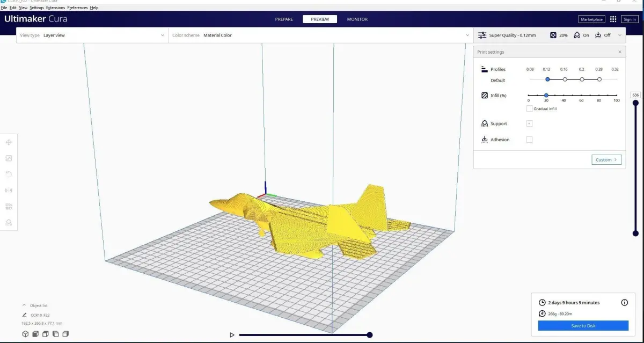Open the Edit menu
The image size is (644, 343).
[13, 8]
